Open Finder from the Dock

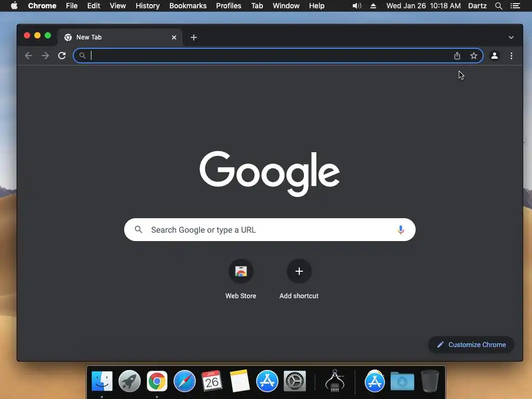[102, 381]
